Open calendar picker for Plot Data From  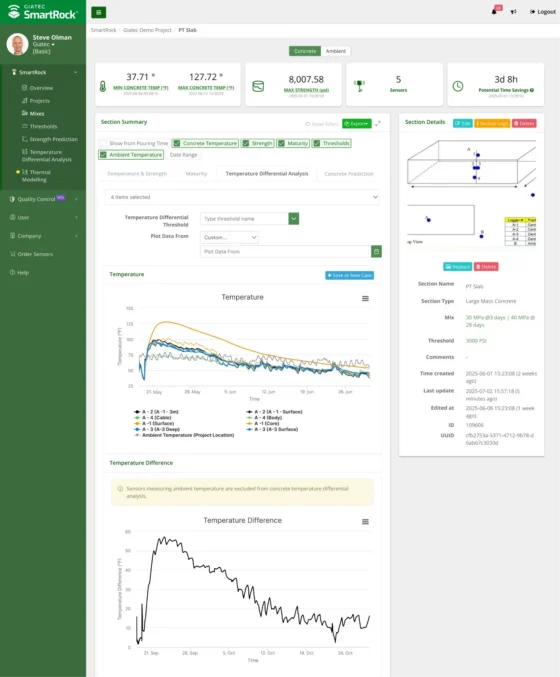pyautogui.click(x=376, y=251)
